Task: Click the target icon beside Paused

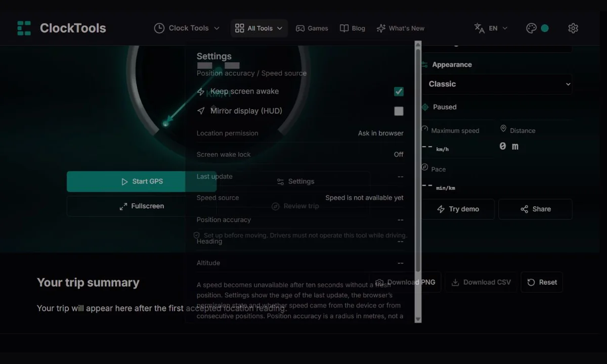Action: pyautogui.click(x=425, y=107)
